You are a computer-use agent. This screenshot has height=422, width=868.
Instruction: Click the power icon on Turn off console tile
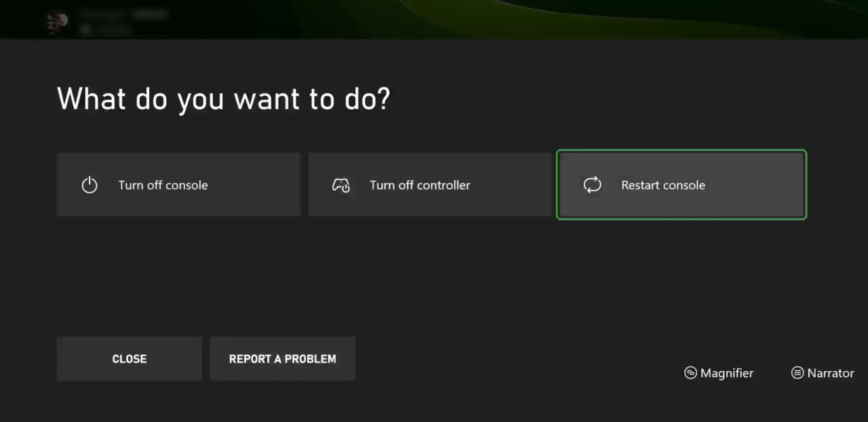90,184
